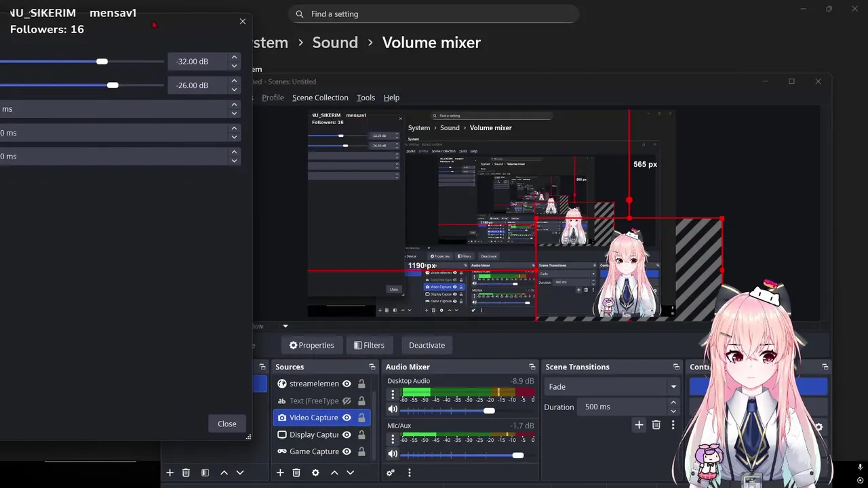Move selected source up
This screenshot has height=488, width=868.
334,472
